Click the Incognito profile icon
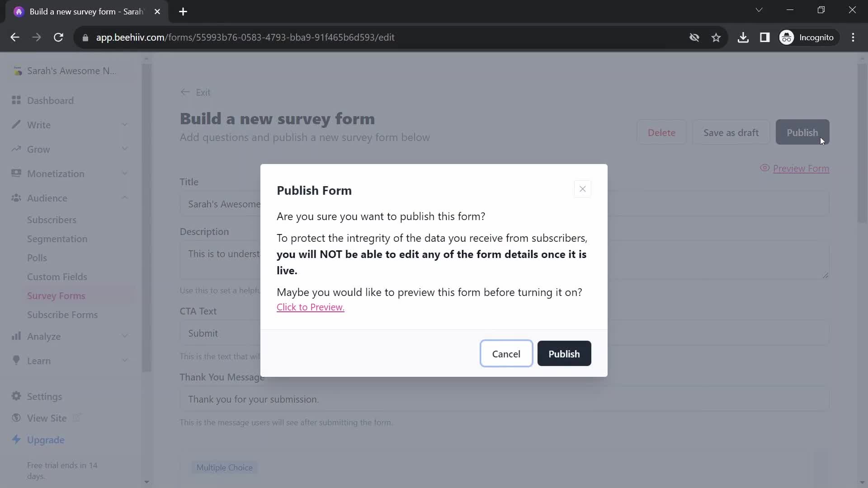The width and height of the screenshot is (868, 488). pos(787,37)
